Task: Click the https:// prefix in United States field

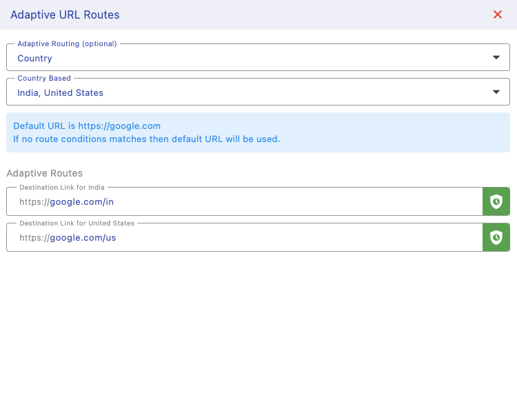Action: (34, 238)
